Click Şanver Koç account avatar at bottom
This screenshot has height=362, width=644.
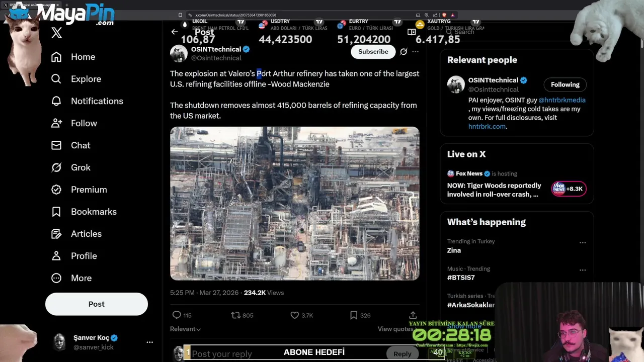(60, 342)
